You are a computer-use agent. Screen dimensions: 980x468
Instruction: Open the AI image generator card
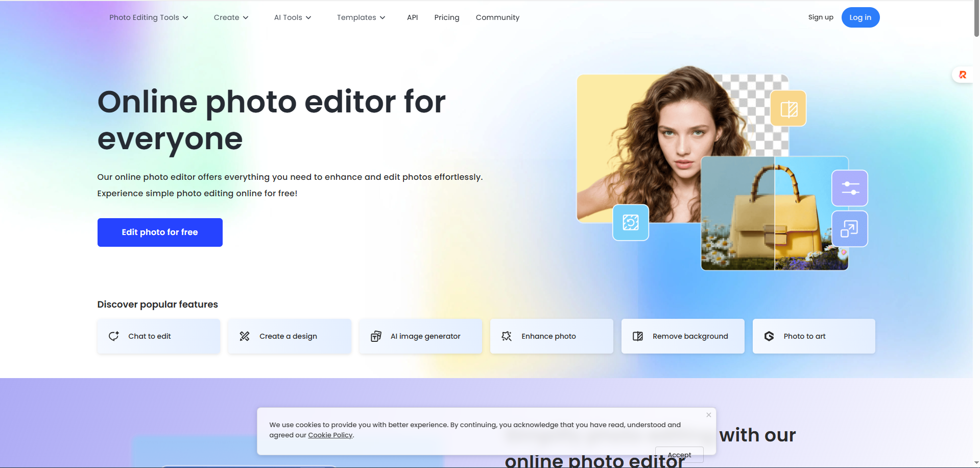pos(421,336)
